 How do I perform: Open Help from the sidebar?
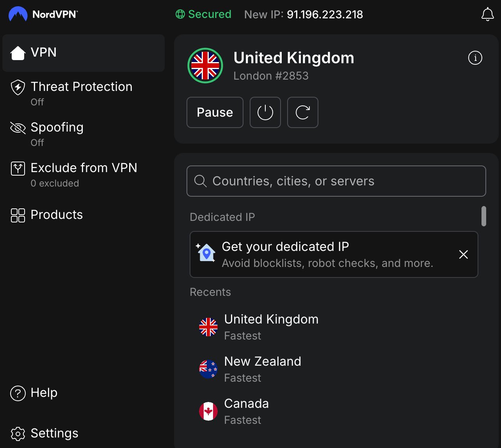[x=83, y=393]
